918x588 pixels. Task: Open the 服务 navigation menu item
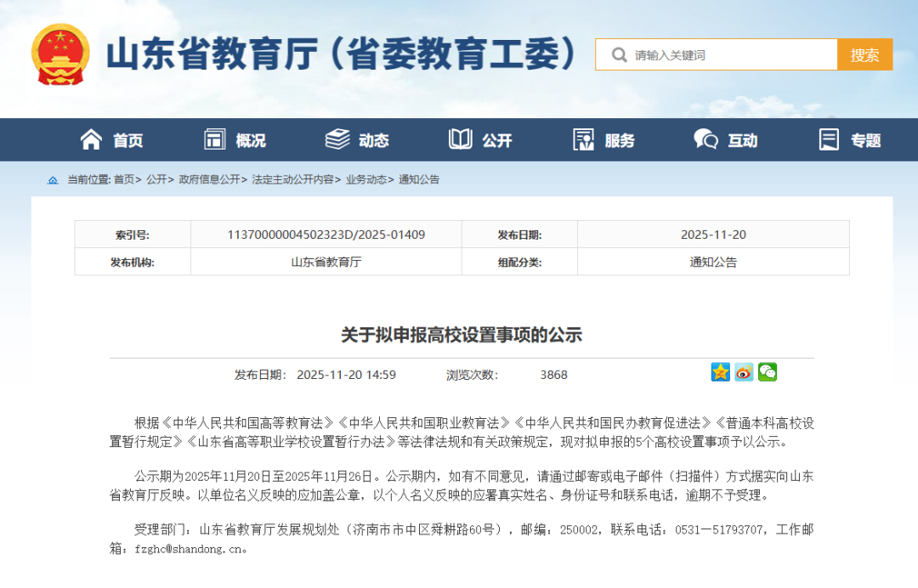click(604, 140)
